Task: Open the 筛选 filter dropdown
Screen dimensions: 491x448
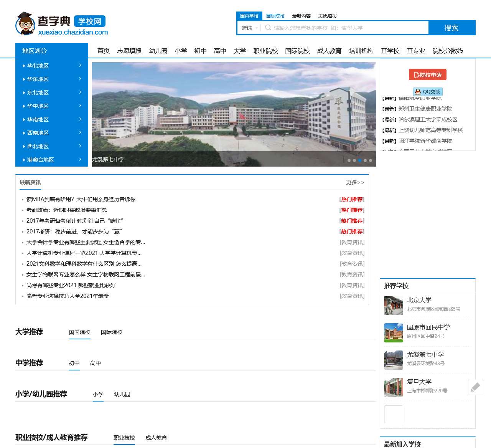Action: [x=249, y=28]
